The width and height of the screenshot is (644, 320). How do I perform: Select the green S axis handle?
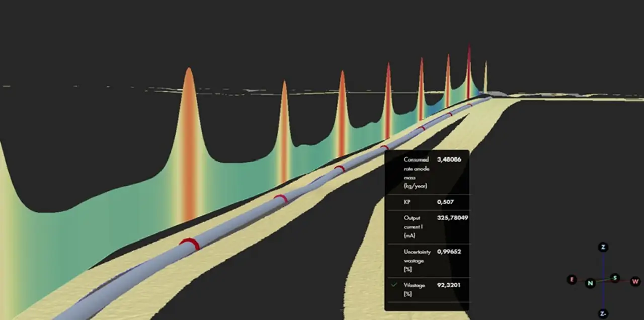pyautogui.click(x=615, y=278)
